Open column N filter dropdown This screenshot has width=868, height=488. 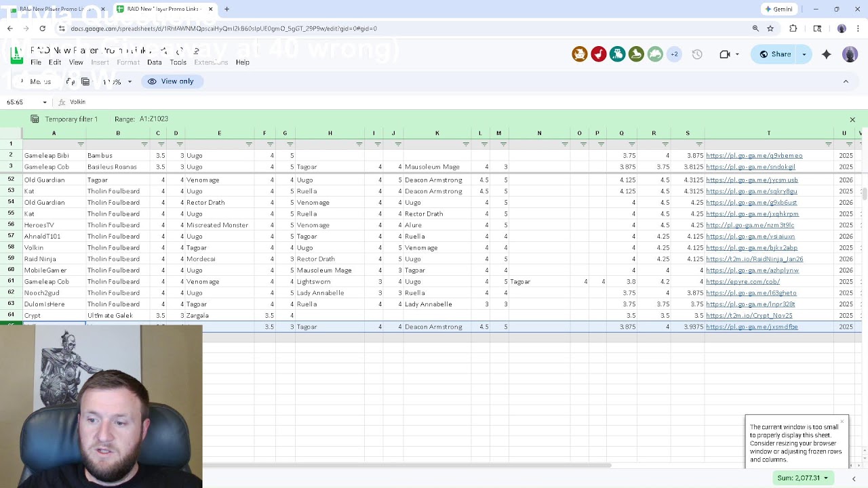click(565, 144)
